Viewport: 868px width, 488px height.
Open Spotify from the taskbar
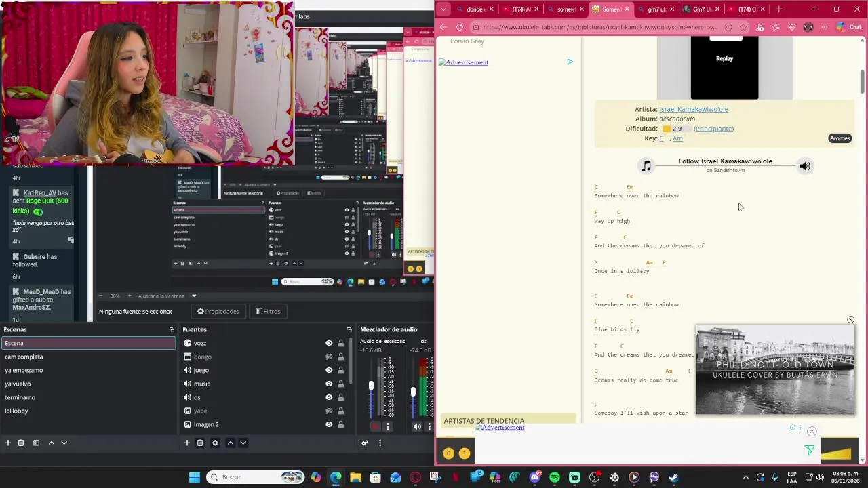pos(555,477)
